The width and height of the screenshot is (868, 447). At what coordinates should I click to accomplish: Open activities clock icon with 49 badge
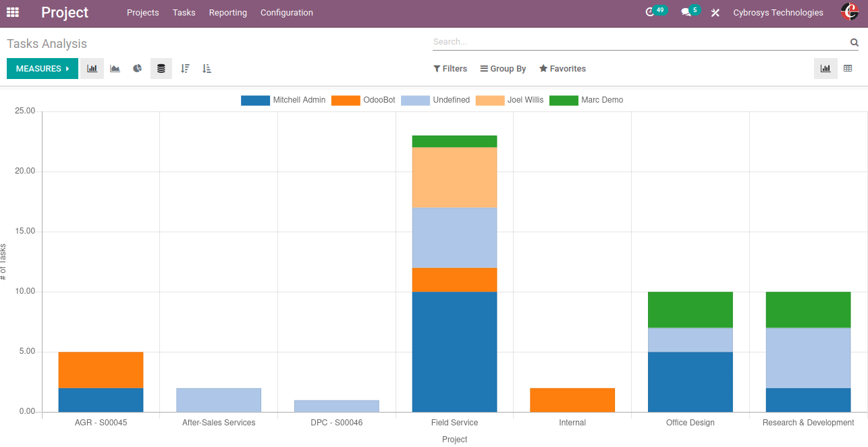[655, 11]
